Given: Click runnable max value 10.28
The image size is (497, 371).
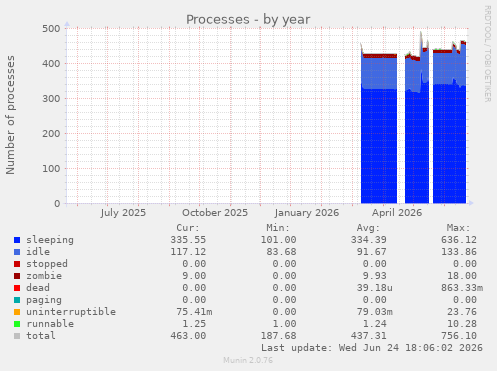Looking at the screenshot, I should point(462,324).
